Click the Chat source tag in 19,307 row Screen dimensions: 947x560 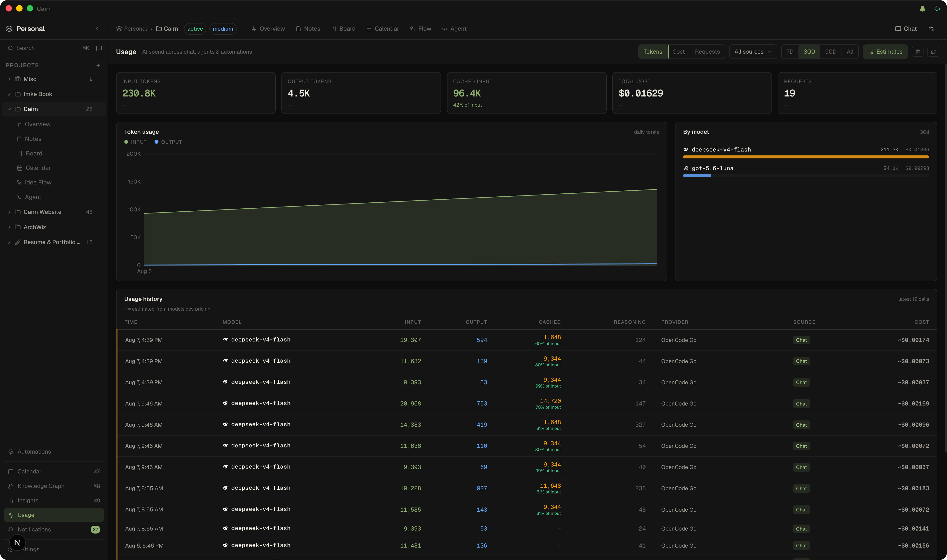point(801,340)
